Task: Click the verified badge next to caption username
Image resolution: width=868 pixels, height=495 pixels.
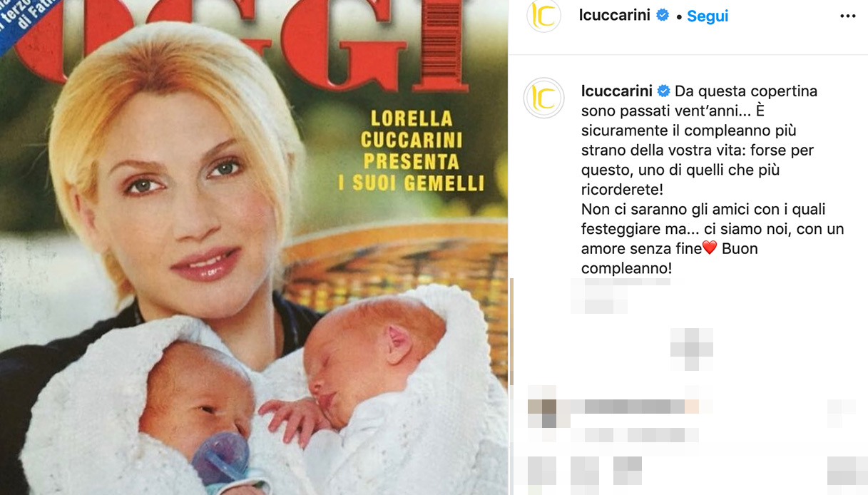Action: pos(663,91)
